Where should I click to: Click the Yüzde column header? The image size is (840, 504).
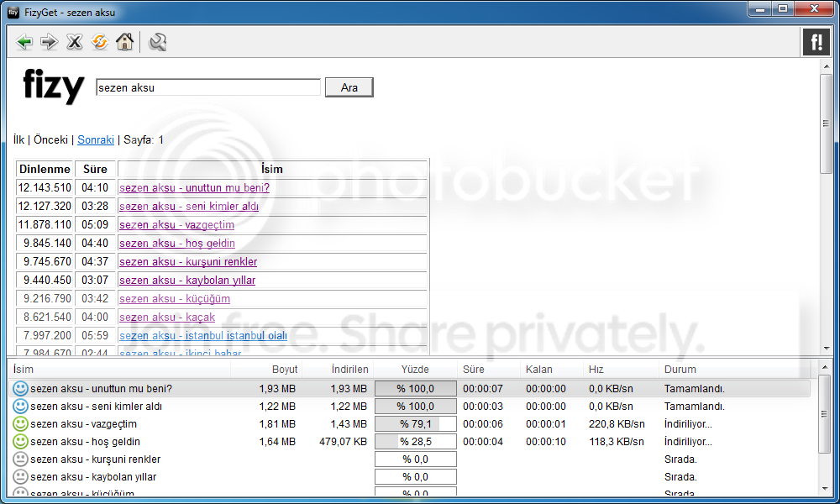click(x=415, y=370)
